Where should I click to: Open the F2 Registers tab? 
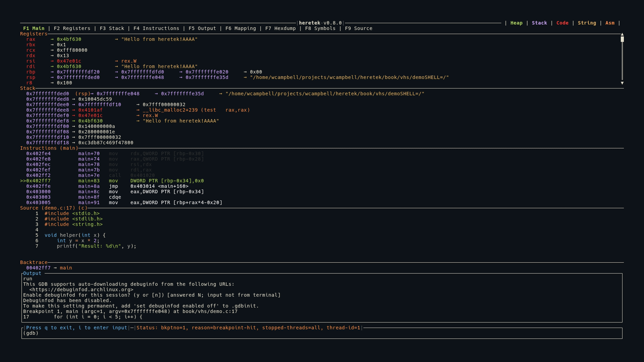[72, 28]
